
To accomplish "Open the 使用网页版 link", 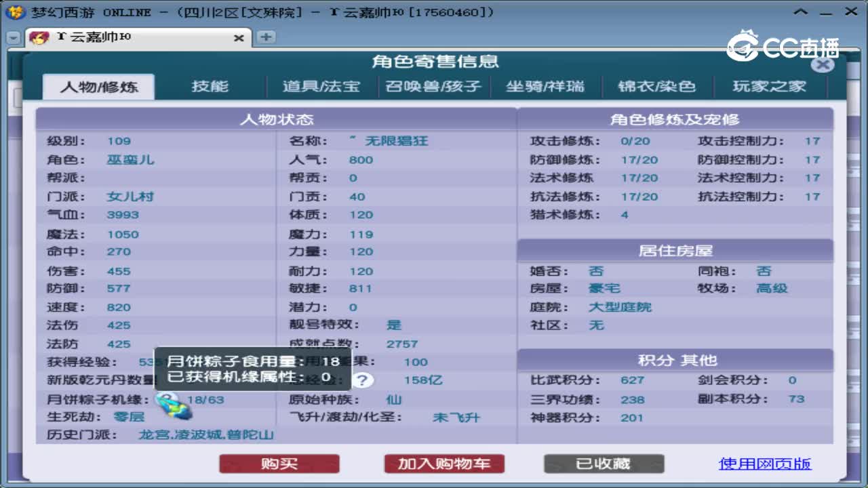I will 765,464.
